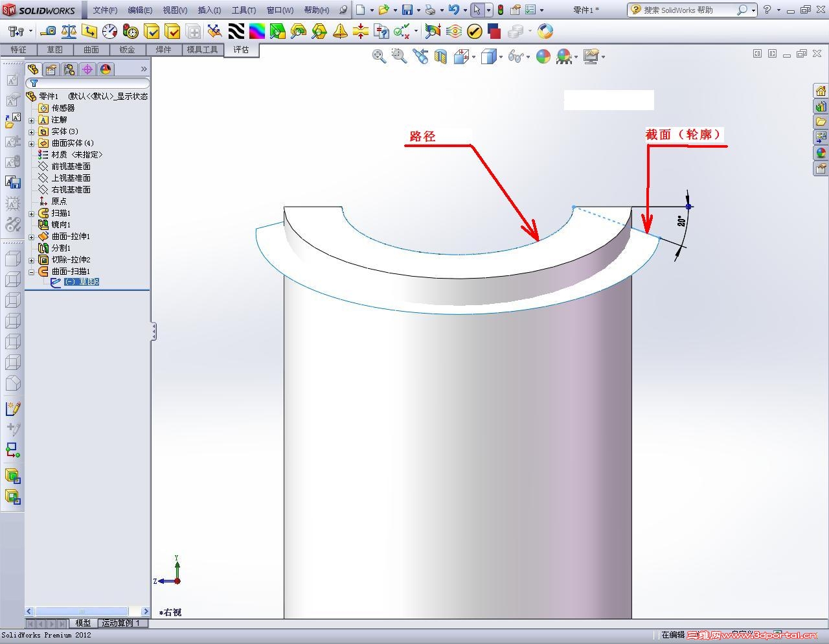The width and height of the screenshot is (829, 644).
Task: Toggle Zebra Stripes display
Action: coord(236,31)
